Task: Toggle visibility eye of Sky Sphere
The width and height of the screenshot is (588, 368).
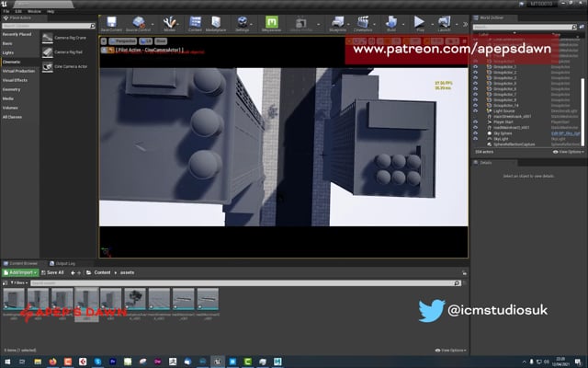Action: point(476,133)
